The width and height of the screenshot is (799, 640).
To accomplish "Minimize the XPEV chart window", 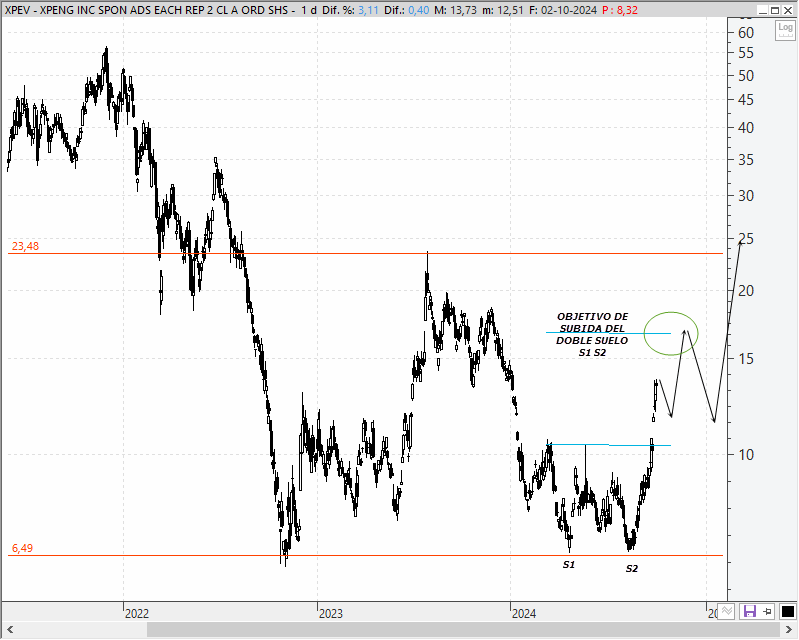I will (x=762, y=10).
